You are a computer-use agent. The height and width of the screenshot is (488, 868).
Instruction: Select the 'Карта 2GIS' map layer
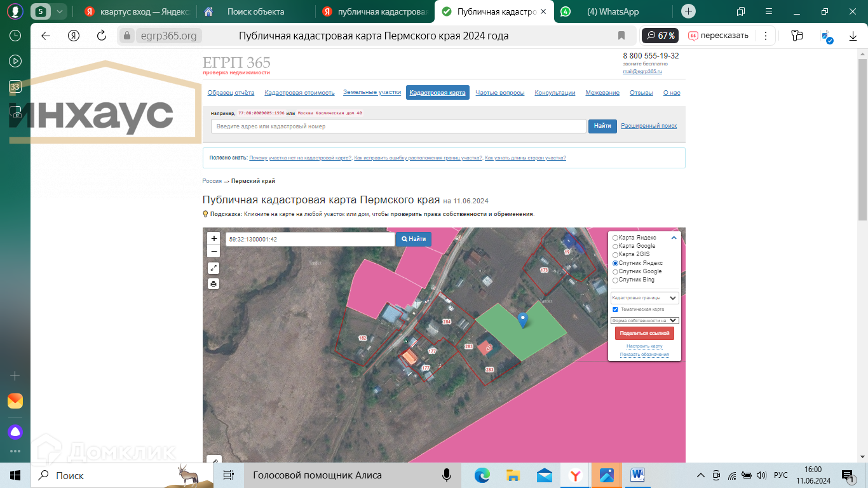coord(615,255)
